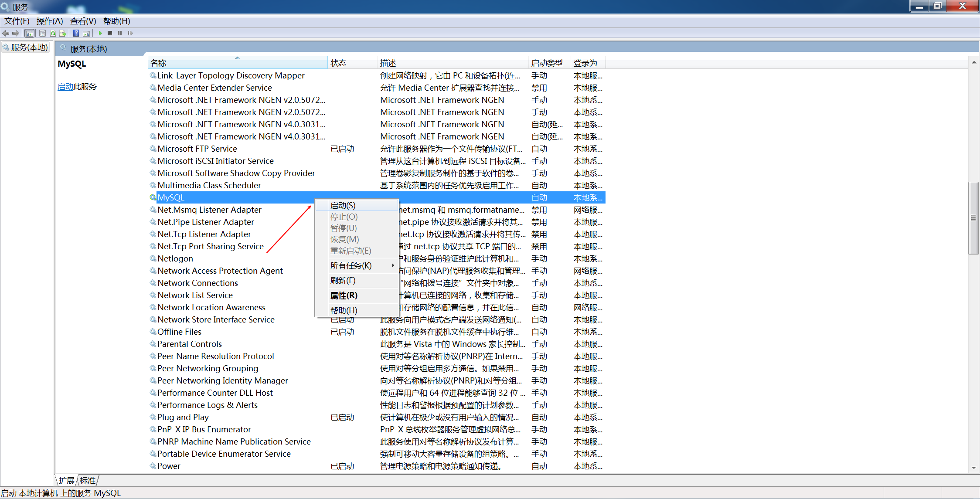
Task: Open the 查看(V) menu
Action: 83,21
